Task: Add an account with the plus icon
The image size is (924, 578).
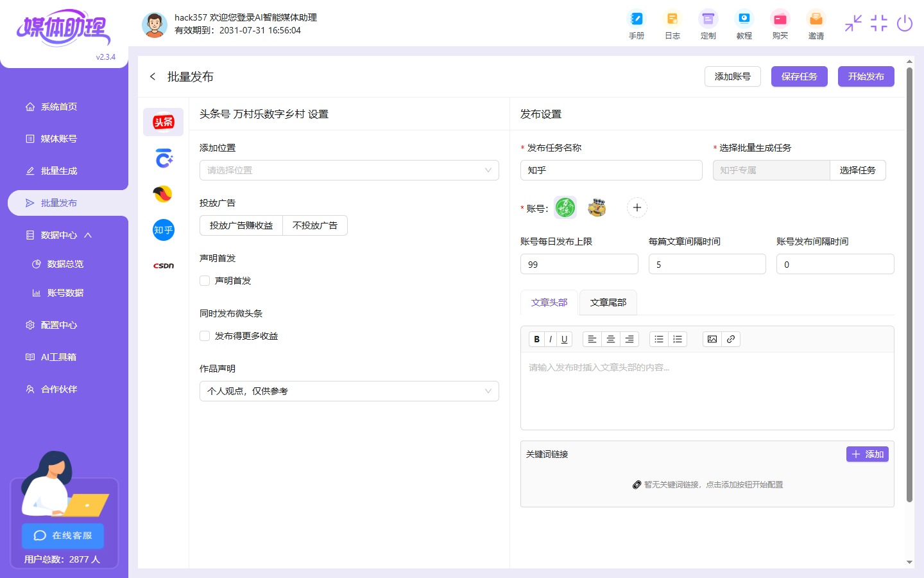Action: (637, 207)
